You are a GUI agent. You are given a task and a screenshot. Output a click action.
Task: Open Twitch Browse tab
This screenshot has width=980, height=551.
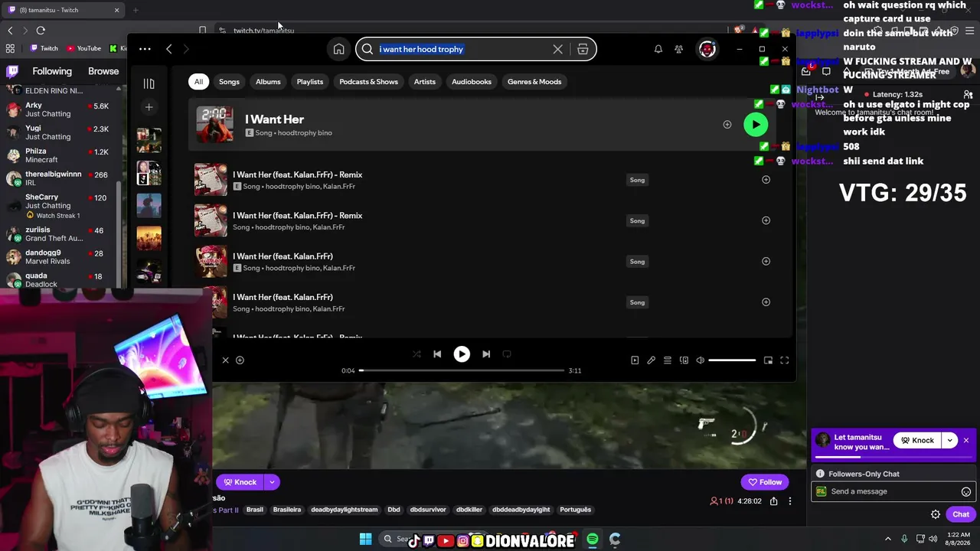pyautogui.click(x=103, y=71)
